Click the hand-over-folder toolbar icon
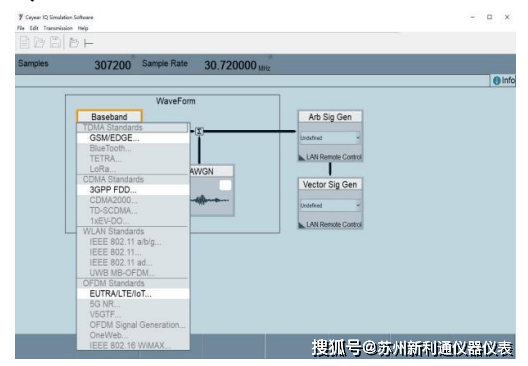528x366 pixels. (x=74, y=43)
